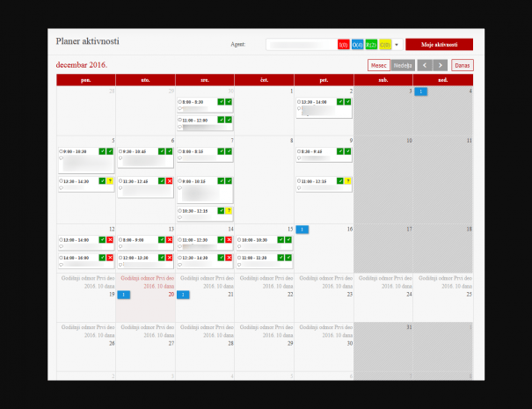Switch to Nedelja week view
This screenshot has width=532, height=409.
point(403,65)
